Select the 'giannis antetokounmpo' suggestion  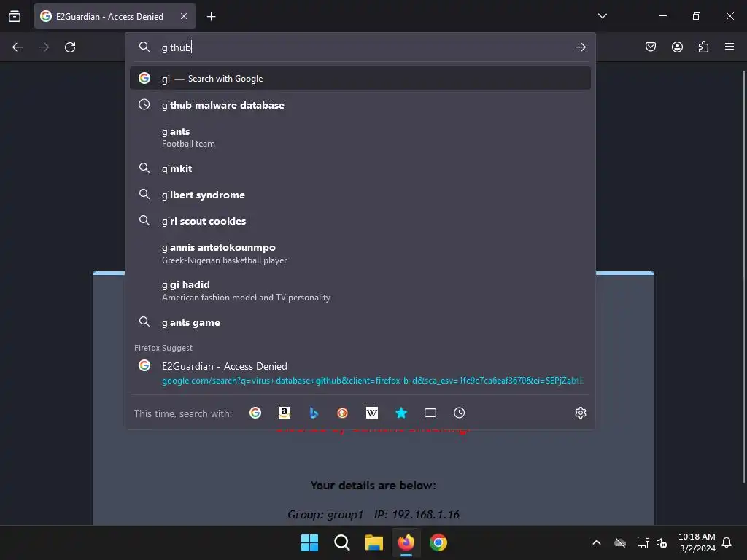coord(360,253)
